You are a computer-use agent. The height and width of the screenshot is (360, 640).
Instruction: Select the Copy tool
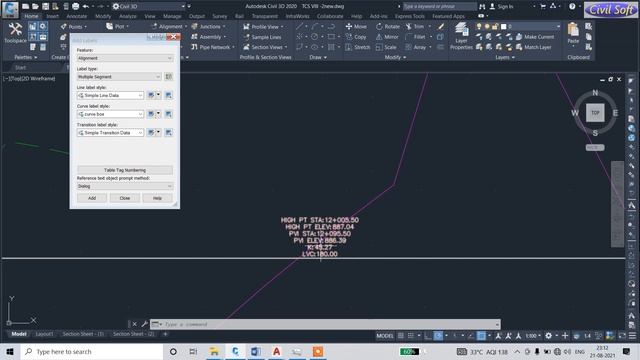[x=356, y=37]
